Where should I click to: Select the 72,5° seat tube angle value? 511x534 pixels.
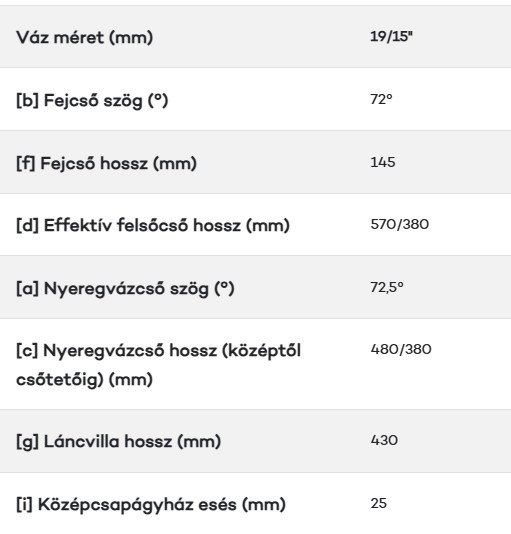click(387, 287)
